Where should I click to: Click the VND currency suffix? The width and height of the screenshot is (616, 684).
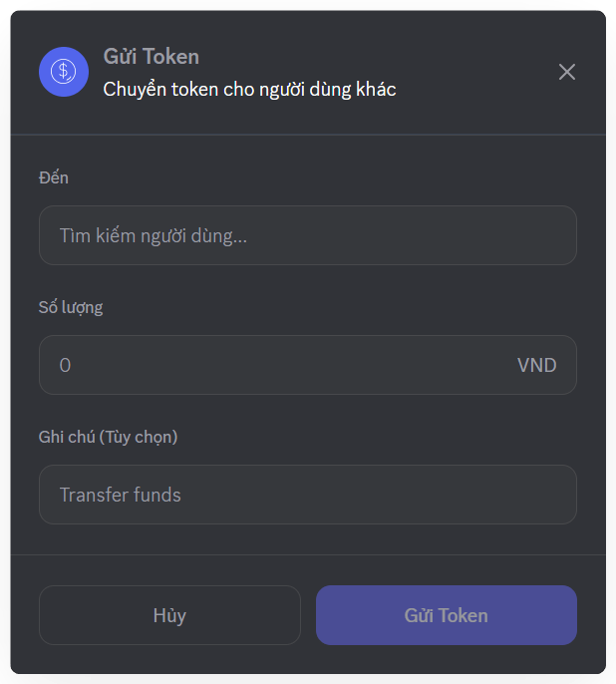point(536,365)
